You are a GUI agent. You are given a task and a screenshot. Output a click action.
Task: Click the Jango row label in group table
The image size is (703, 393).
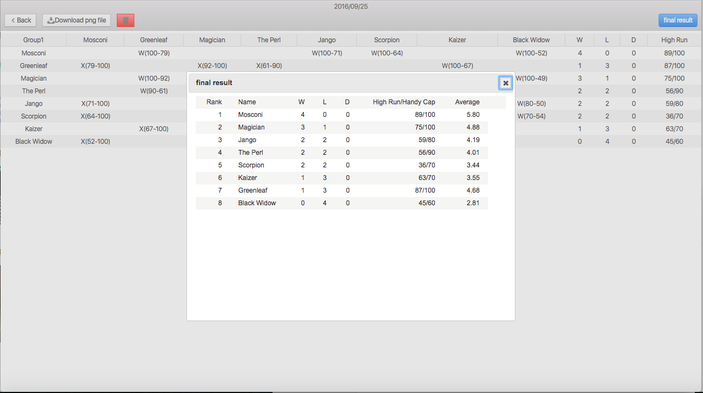coord(34,104)
